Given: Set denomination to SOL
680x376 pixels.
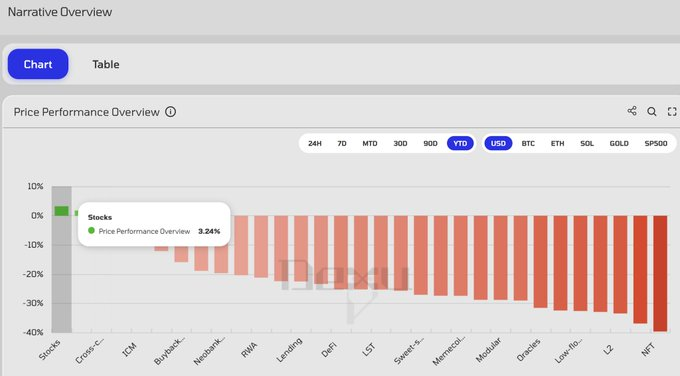Looking at the screenshot, I should pyautogui.click(x=587, y=144).
